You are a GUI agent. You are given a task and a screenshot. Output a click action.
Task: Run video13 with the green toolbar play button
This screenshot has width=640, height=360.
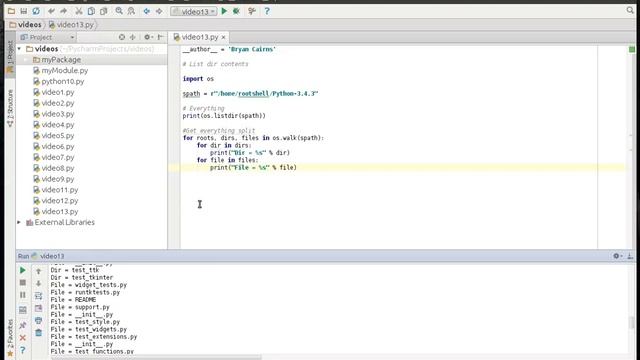[224, 11]
